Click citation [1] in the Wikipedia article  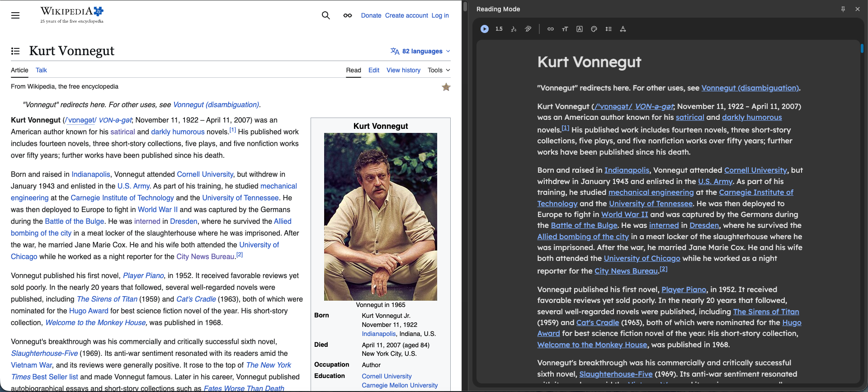point(233,130)
